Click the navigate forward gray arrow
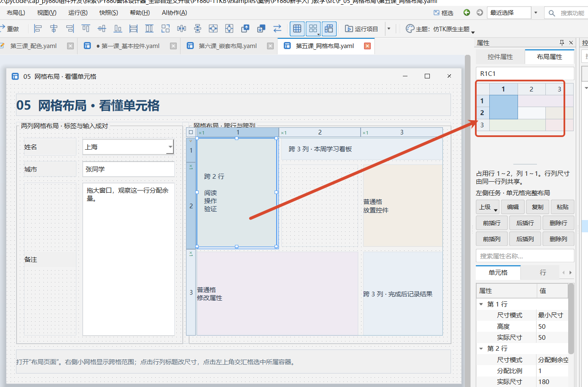This screenshot has width=588, height=387. click(480, 13)
